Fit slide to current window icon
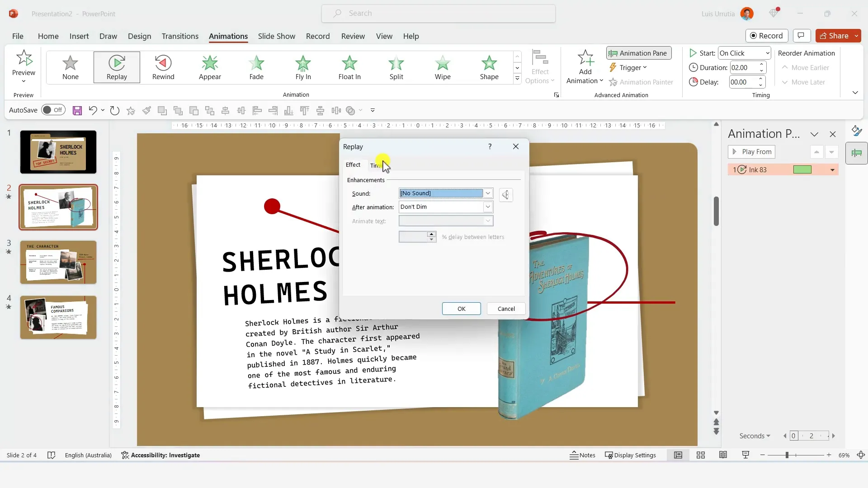The width and height of the screenshot is (868, 488). tap(861, 455)
